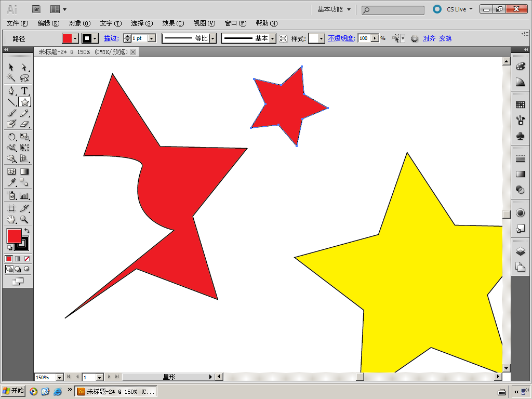Open the 样式 graphic style dropdown

pos(321,38)
